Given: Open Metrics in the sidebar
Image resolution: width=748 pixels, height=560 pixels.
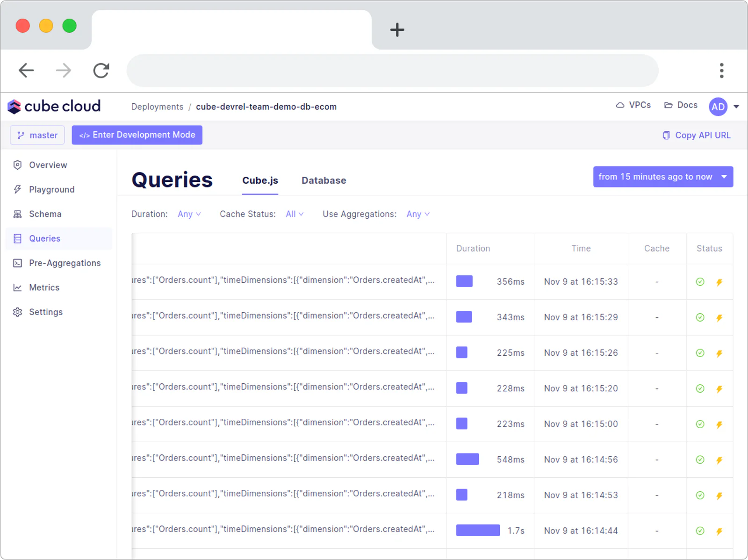Looking at the screenshot, I should click(x=59, y=287).
